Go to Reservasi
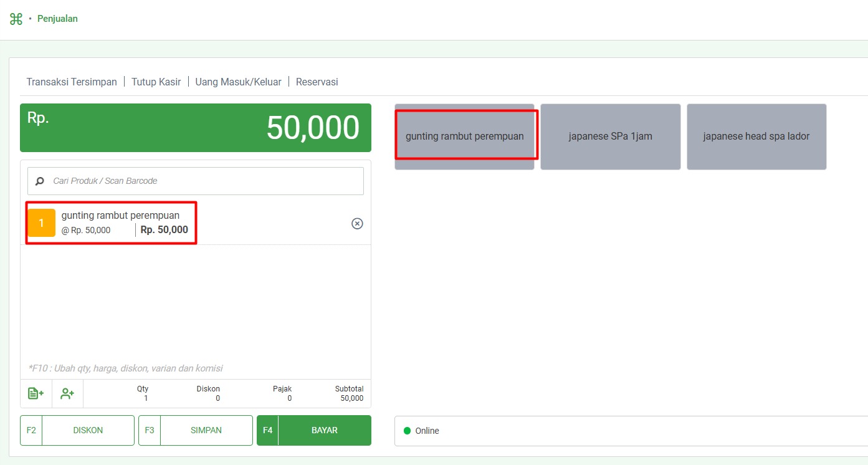Image resolution: width=868 pixels, height=465 pixels. point(317,82)
